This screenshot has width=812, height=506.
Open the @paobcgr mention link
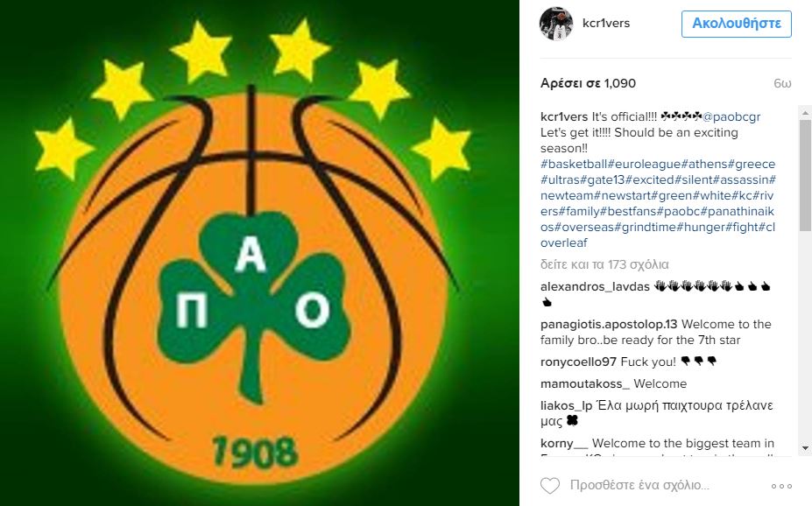731,117
